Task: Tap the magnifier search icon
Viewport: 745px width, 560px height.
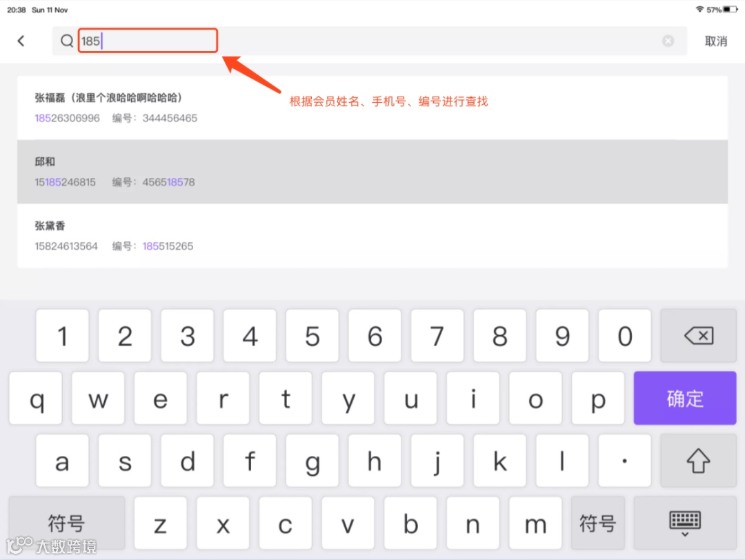Action: tap(67, 41)
